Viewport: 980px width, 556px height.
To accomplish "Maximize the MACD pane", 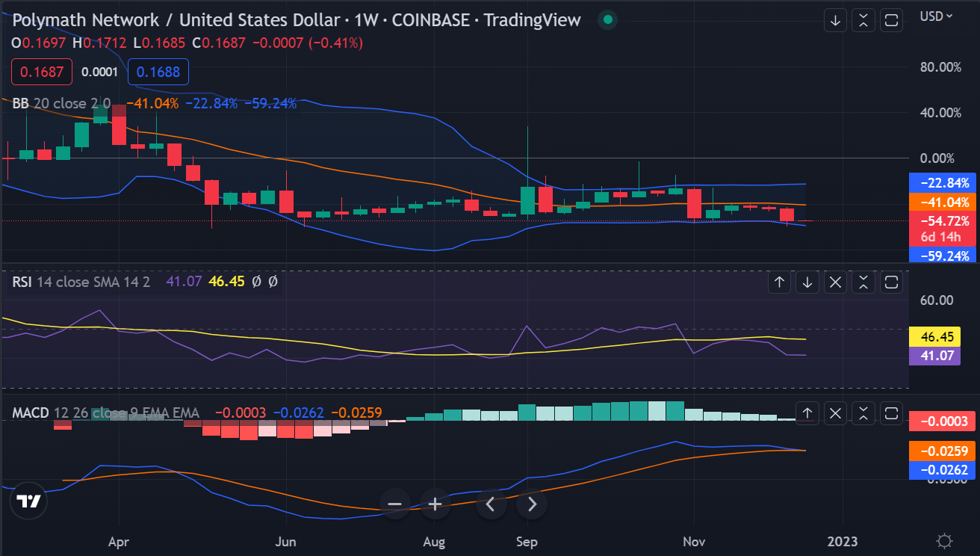I will pos(891,413).
